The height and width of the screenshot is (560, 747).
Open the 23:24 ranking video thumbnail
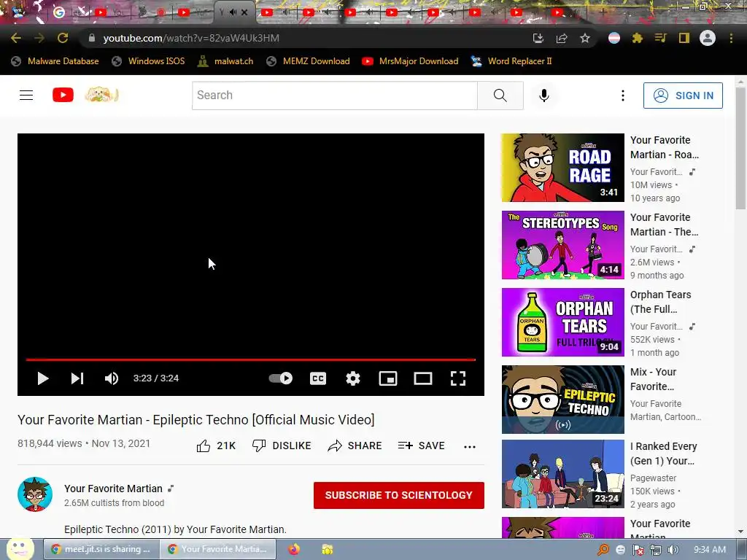coord(562,474)
